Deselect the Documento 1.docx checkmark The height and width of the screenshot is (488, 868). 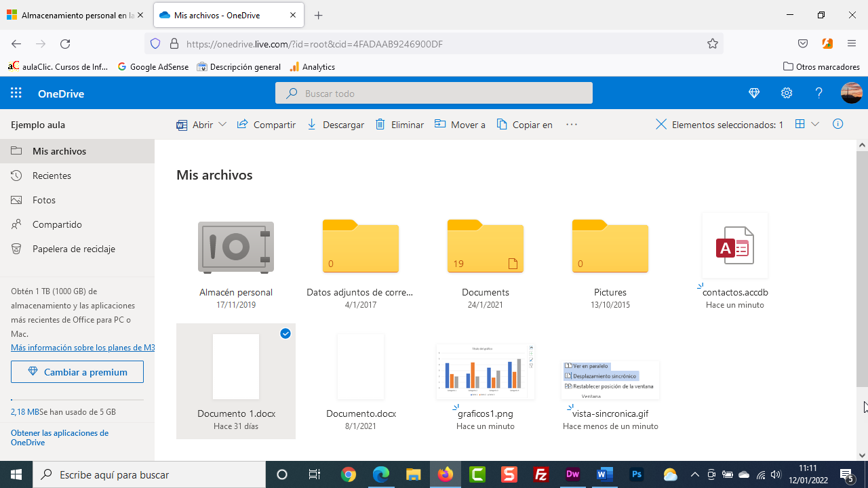[x=285, y=333]
